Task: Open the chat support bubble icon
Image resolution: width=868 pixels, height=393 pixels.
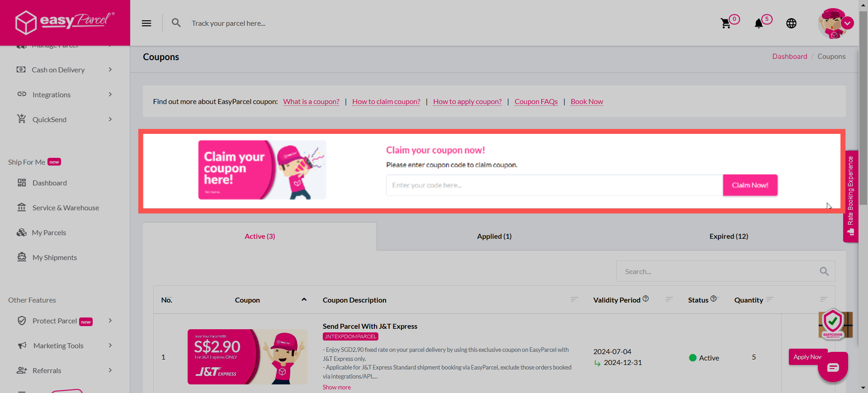Action: pos(833,367)
